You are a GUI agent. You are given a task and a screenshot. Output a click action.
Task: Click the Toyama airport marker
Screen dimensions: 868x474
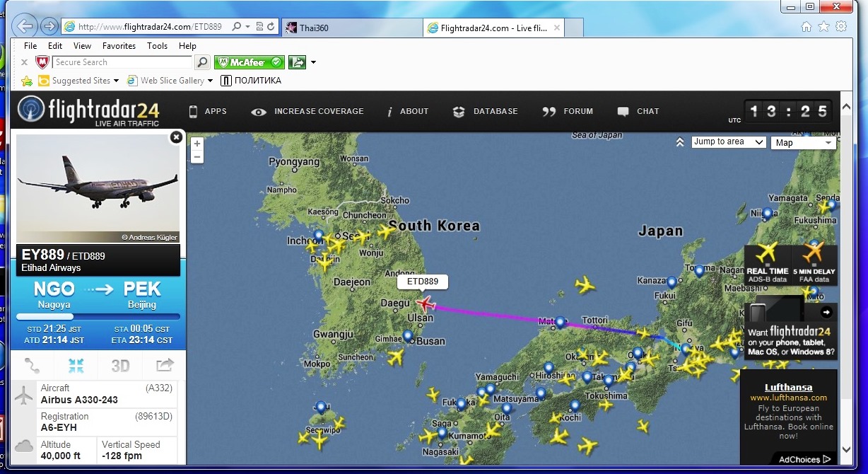coord(699,270)
